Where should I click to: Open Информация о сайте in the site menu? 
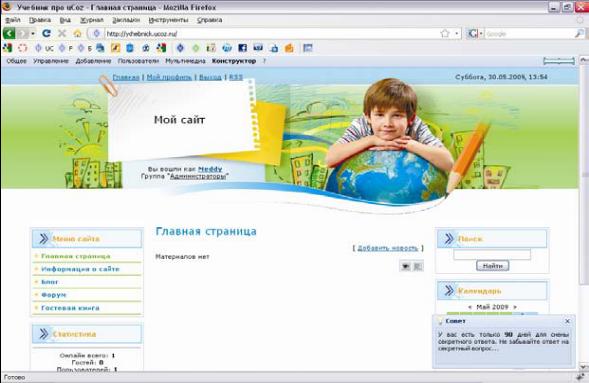[x=80, y=269]
